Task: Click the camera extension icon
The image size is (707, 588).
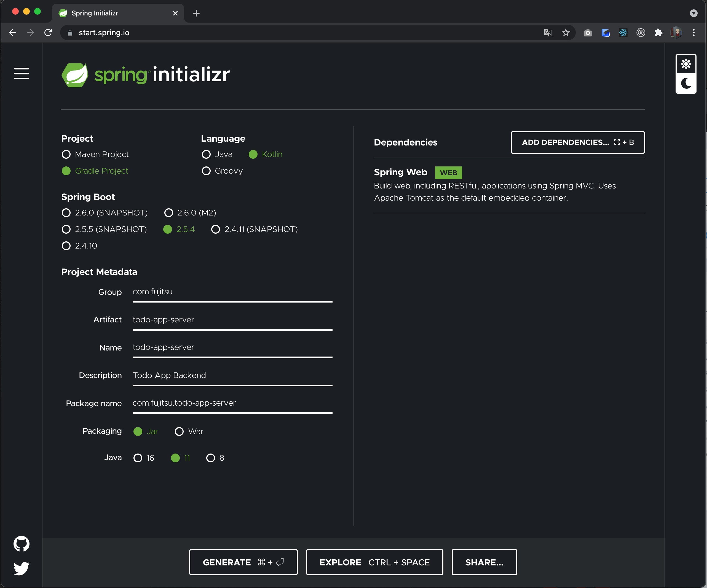Action: coord(588,33)
